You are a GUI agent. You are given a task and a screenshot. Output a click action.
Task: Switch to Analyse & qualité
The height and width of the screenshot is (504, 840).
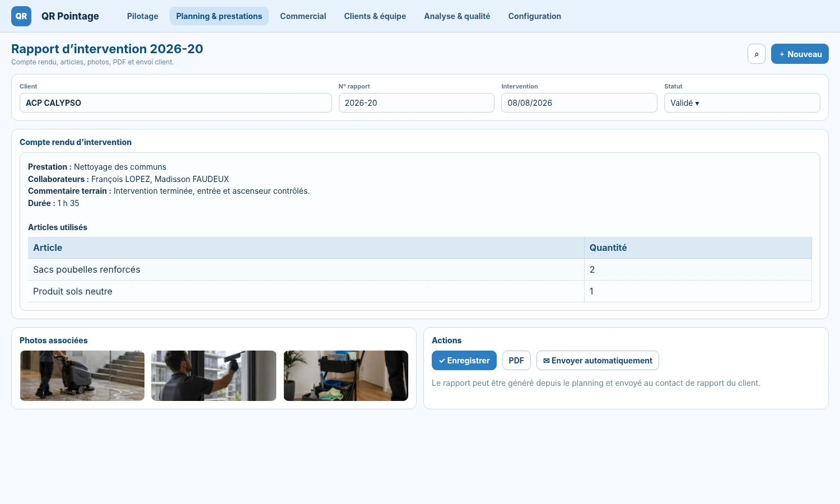[457, 16]
